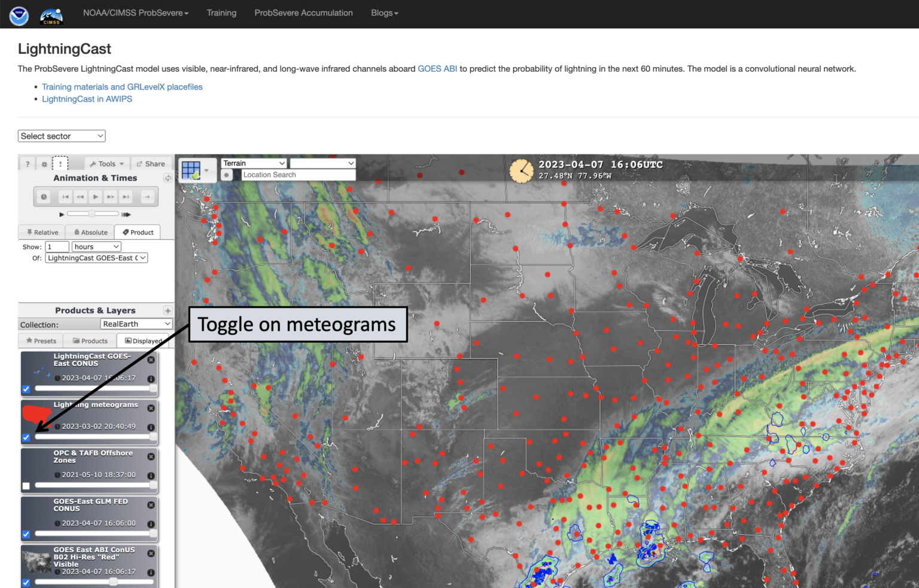
Task: Open the Blogs menu in the navigation bar
Action: pyautogui.click(x=384, y=13)
